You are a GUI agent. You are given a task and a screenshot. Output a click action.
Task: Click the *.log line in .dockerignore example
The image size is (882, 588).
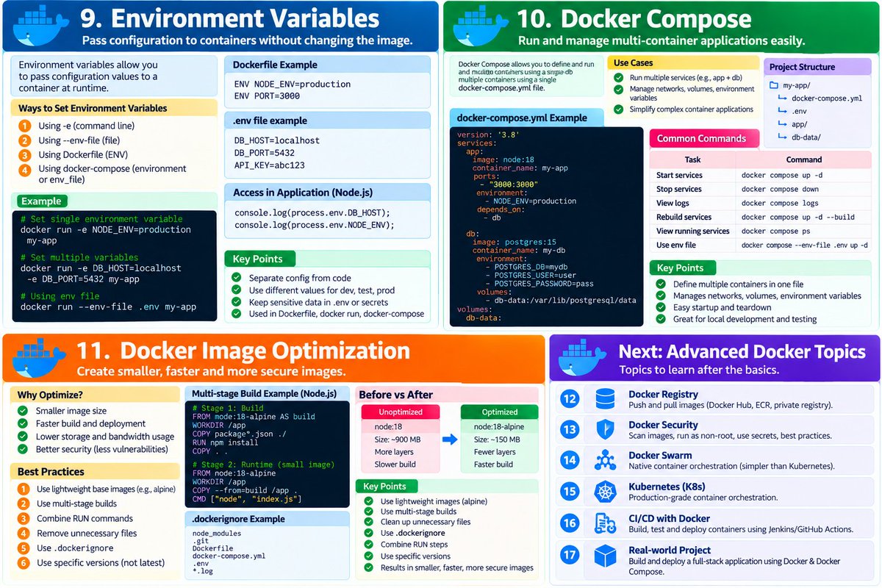pyautogui.click(x=204, y=571)
